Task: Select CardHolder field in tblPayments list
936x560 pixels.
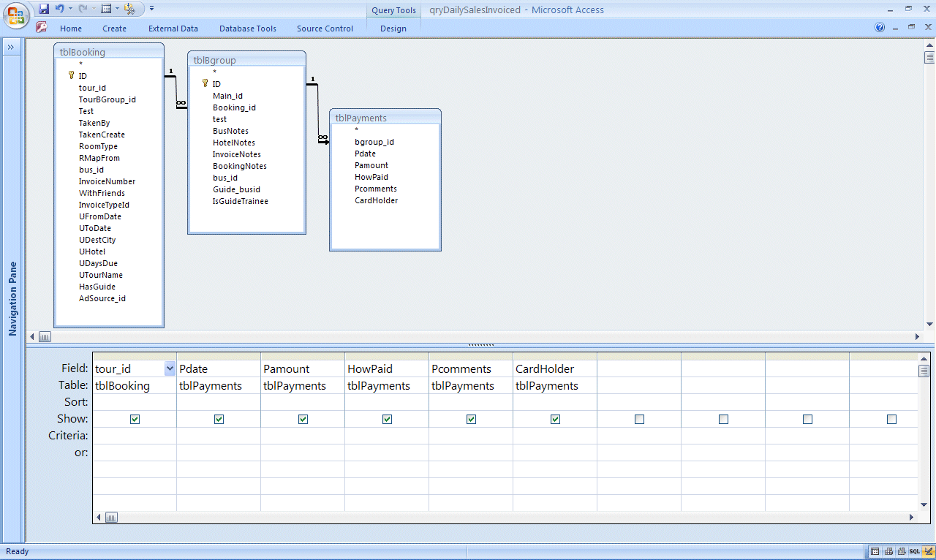Action: [376, 200]
